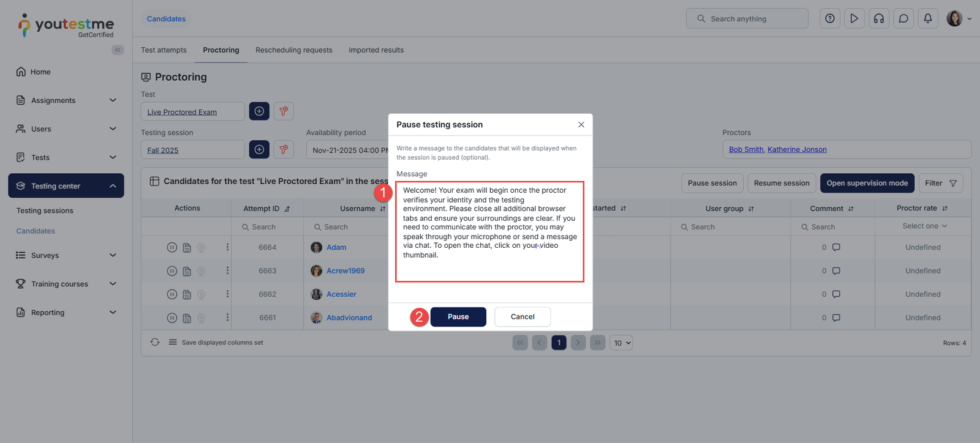Viewport: 980px width, 443px height.
Task: Clear the session filter beside Fall 2025
Action: click(x=284, y=149)
